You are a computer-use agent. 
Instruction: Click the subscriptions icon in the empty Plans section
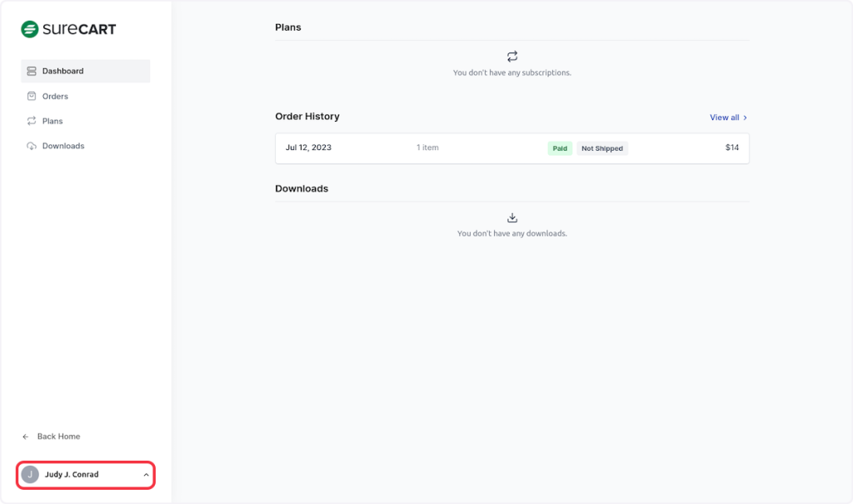512,57
